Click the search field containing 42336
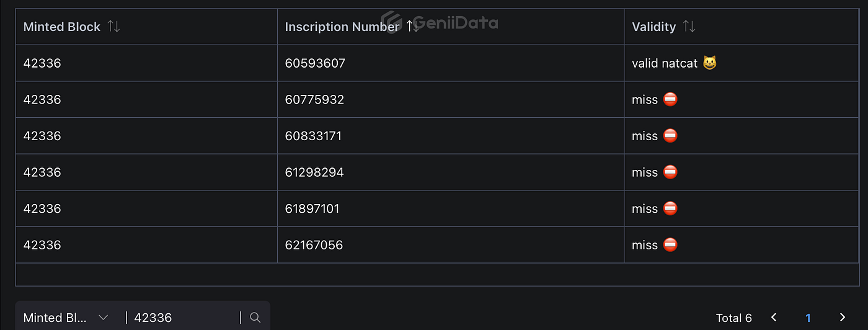The image size is (868, 330). 184,318
